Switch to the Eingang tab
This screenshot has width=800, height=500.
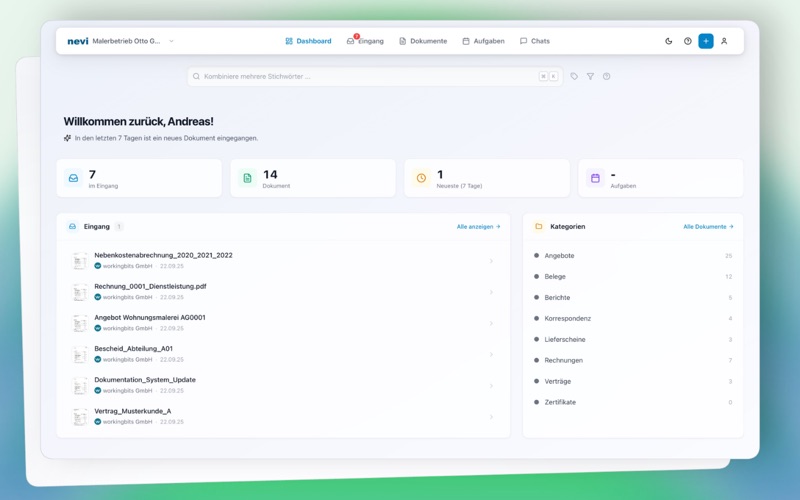365,41
